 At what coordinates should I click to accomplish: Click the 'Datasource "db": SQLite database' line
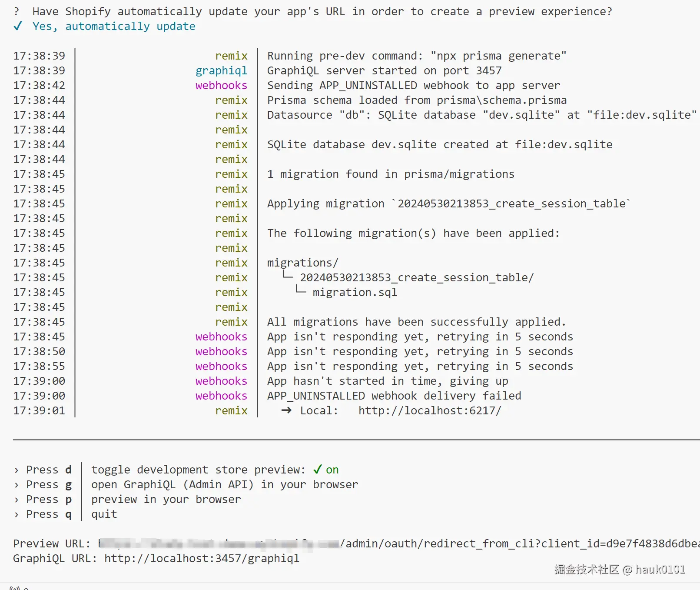482,115
